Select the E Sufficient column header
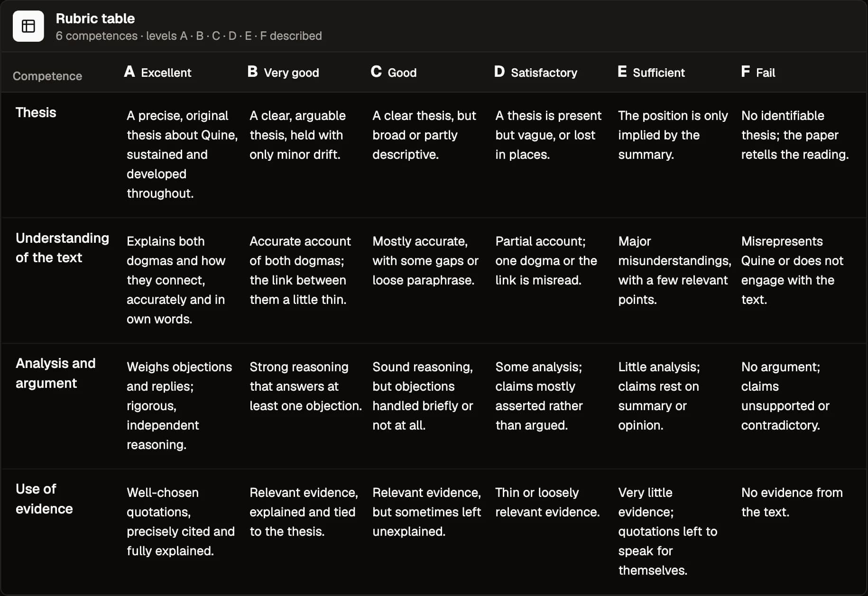 pyautogui.click(x=651, y=72)
